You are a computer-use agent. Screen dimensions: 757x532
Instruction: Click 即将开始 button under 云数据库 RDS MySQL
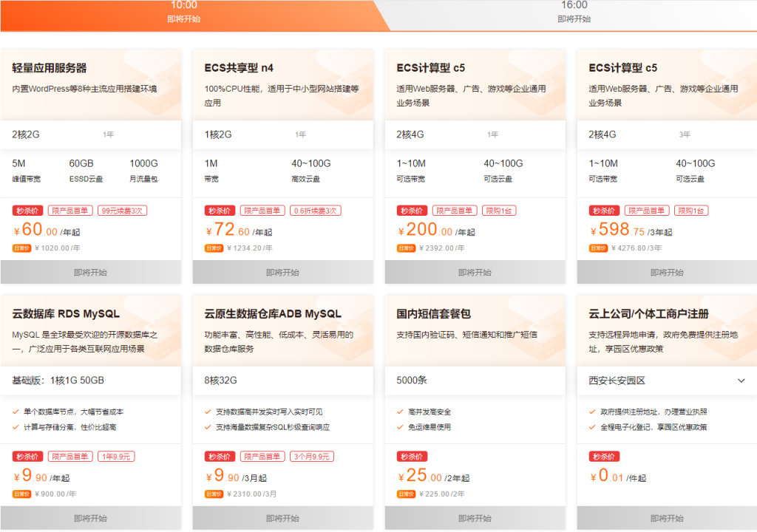(91, 518)
